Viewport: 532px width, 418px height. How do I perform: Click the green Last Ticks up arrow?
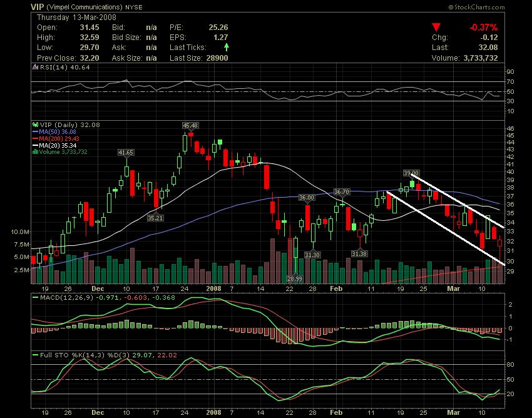point(227,48)
